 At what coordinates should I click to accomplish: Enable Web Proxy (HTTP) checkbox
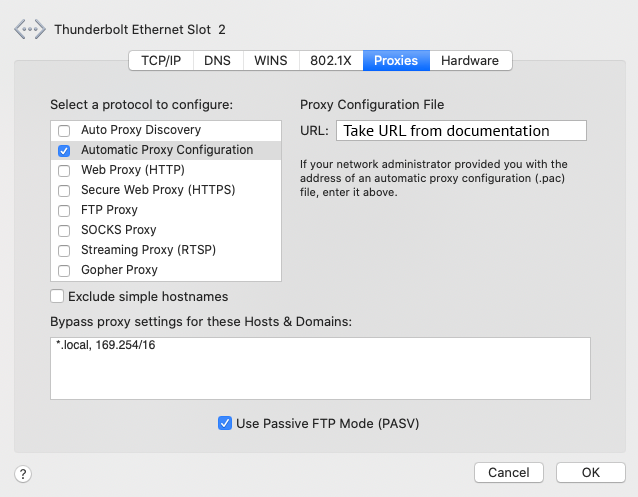point(64,170)
